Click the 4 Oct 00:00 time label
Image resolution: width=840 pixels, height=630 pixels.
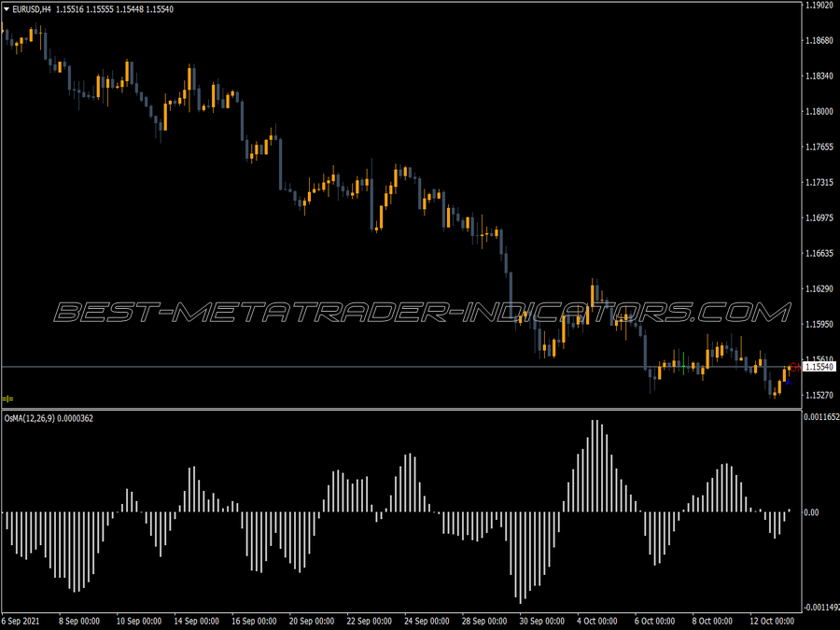(x=596, y=621)
